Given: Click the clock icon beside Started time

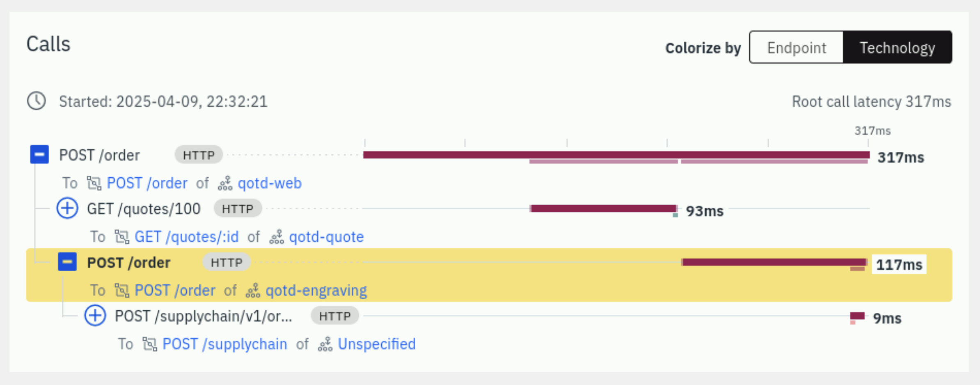Looking at the screenshot, I should pos(37,101).
